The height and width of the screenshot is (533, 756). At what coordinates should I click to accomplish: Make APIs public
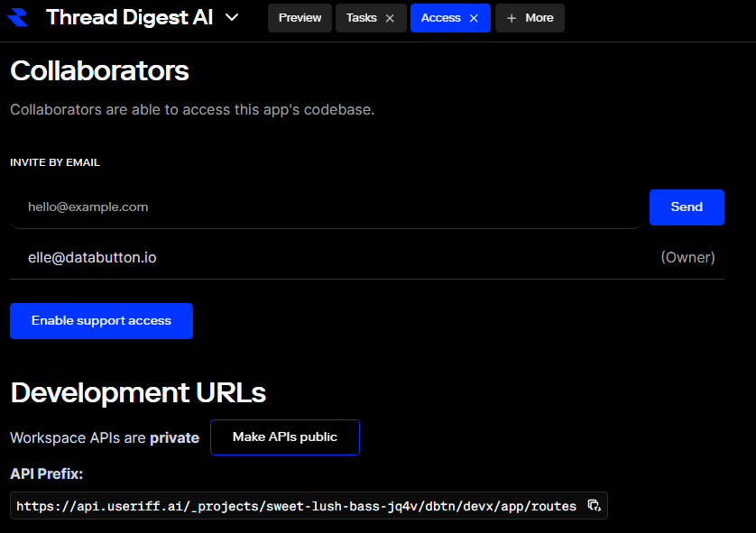(x=285, y=437)
